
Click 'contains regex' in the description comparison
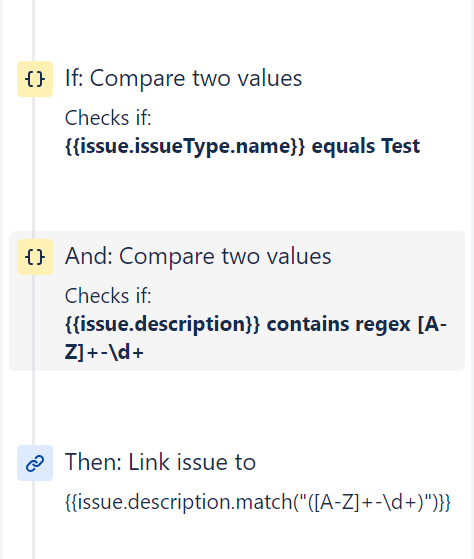tap(339, 324)
